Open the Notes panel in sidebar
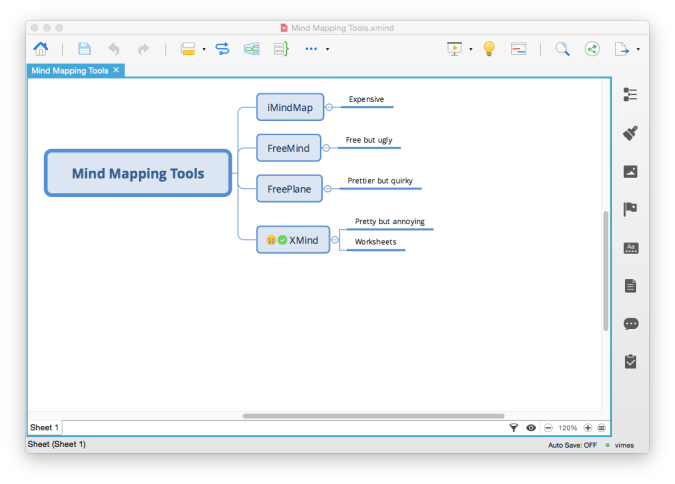Screen dimensions: 675x484 click(630, 286)
